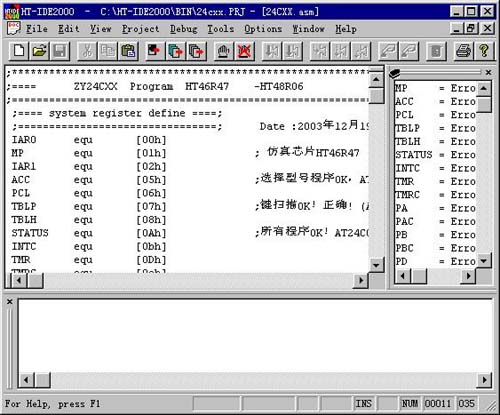Screen dimensions: 500x415
Task: Click the floppy disk Save icon
Action: [x=60, y=51]
